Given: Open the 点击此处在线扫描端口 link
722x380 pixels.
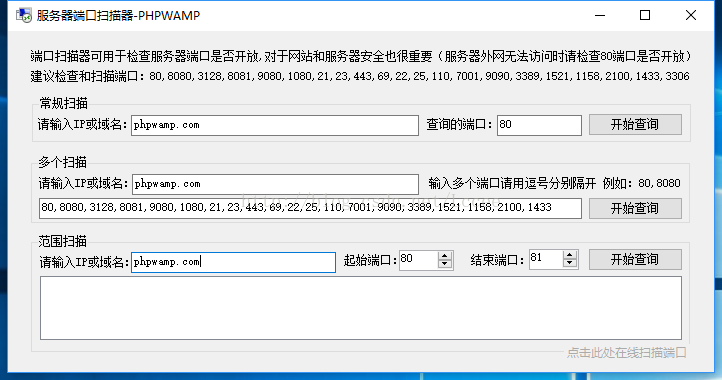Looking at the screenshot, I should (x=626, y=353).
